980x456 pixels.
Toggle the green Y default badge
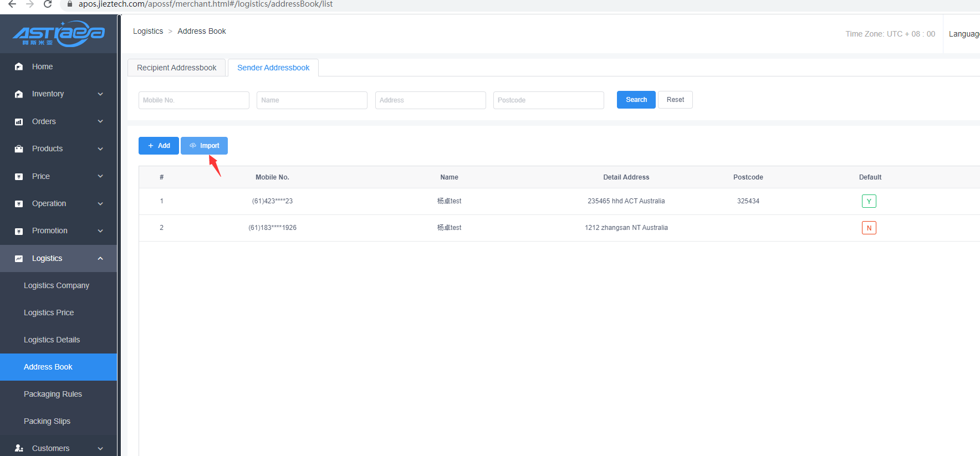coord(869,201)
